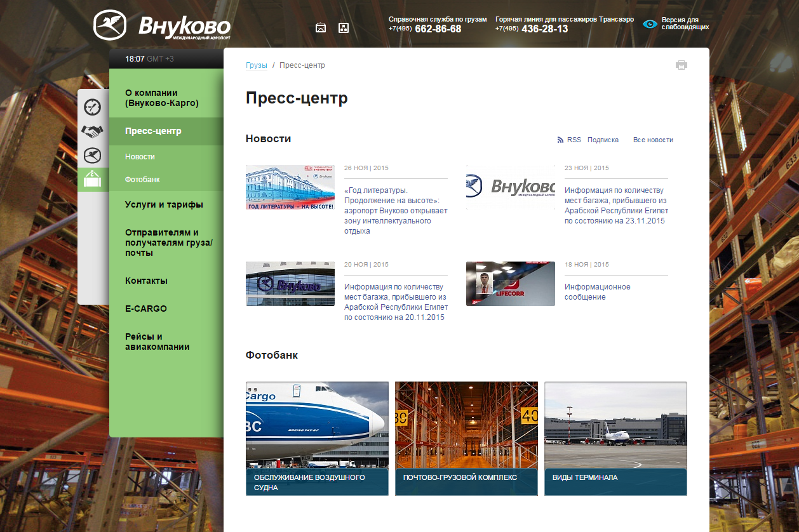
Task: Click the eye icon for visually impaired version
Action: [650, 24]
